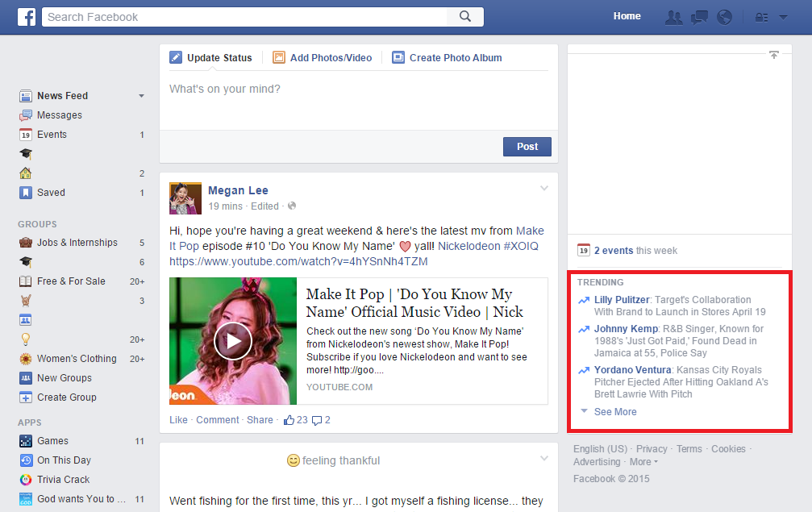The image size is (812, 512).
Task: Click the Saved bookmark icon
Action: click(x=25, y=193)
